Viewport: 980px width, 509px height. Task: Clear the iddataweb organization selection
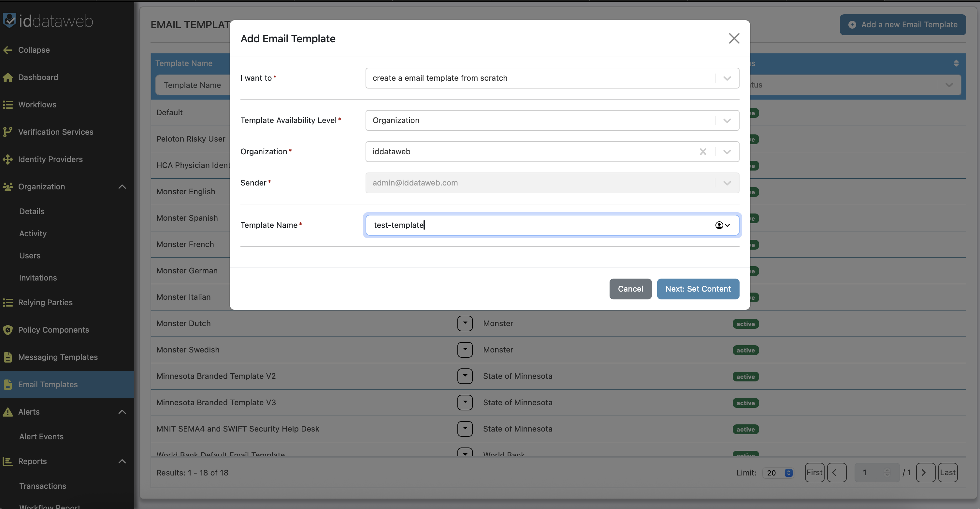703,152
